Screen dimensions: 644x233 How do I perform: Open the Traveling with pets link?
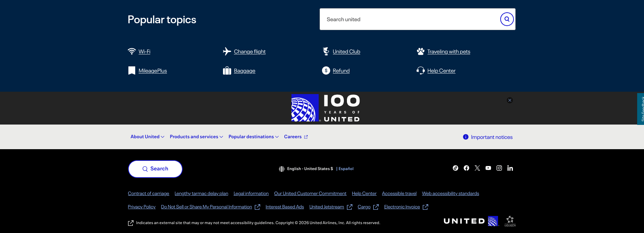tap(448, 52)
